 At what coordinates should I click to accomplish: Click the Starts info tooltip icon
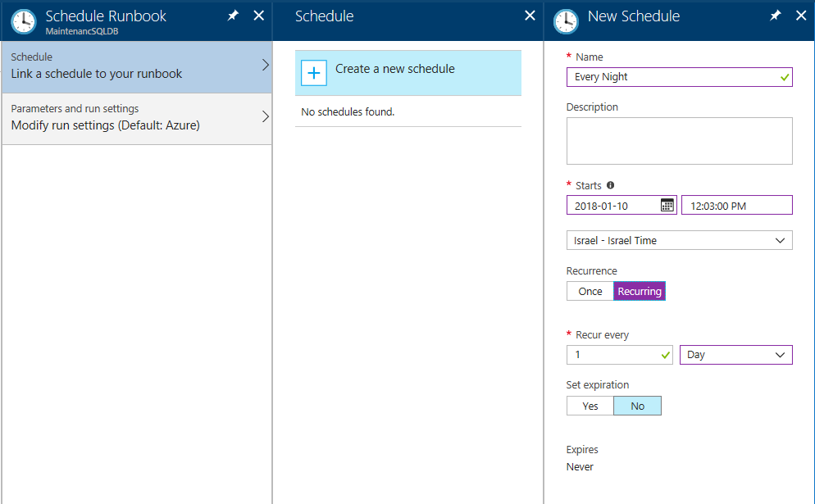pyautogui.click(x=610, y=185)
